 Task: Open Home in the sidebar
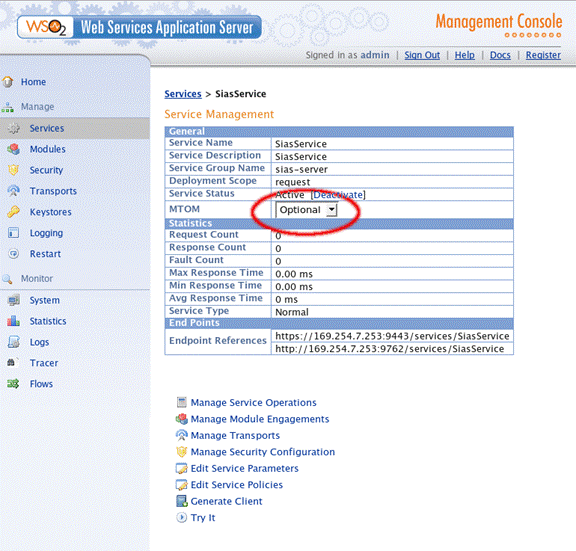[x=33, y=82]
